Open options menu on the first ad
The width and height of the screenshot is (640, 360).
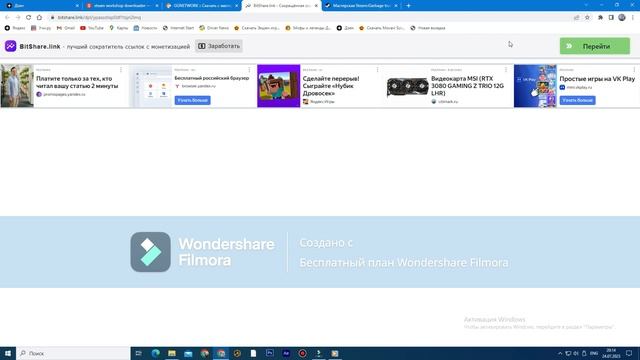pos(121,70)
